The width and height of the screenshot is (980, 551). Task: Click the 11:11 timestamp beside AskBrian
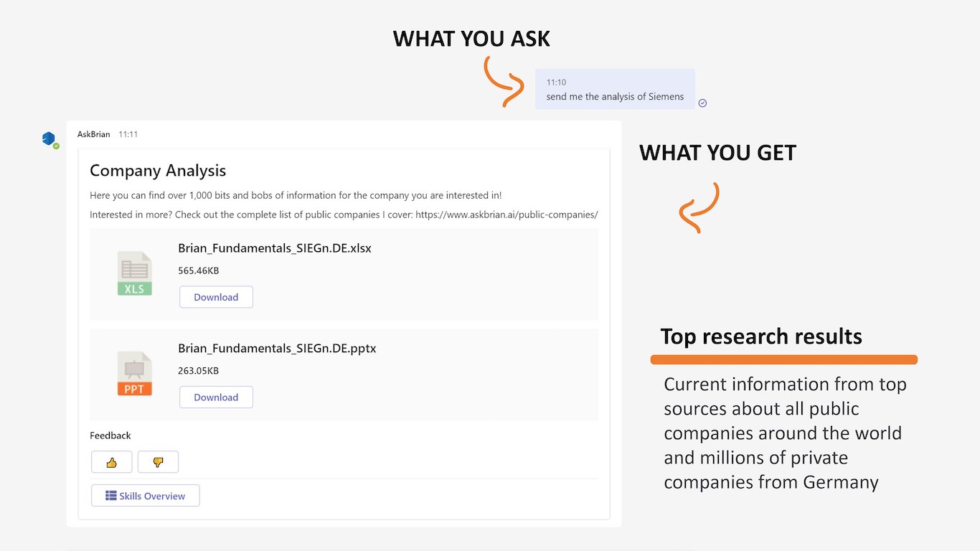[x=128, y=134]
